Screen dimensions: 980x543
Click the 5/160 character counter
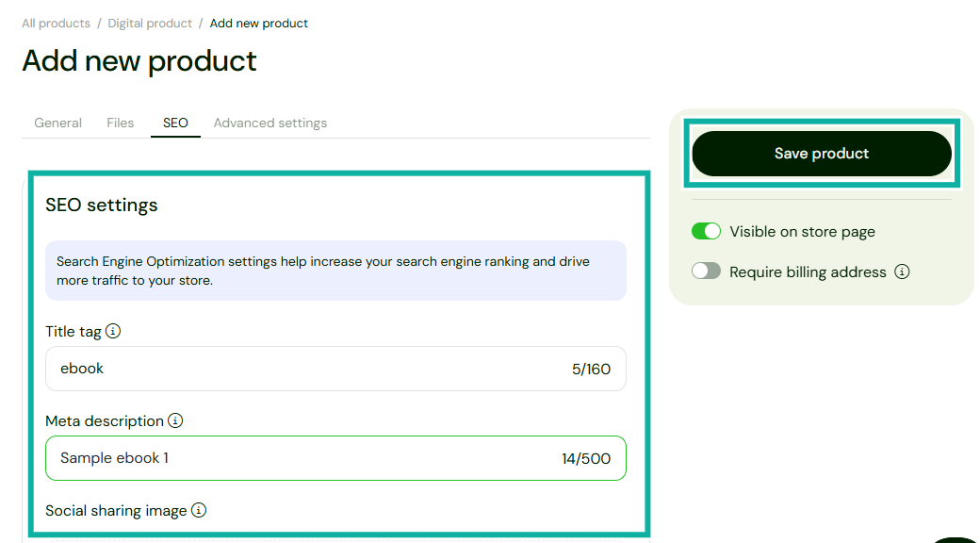click(x=592, y=368)
